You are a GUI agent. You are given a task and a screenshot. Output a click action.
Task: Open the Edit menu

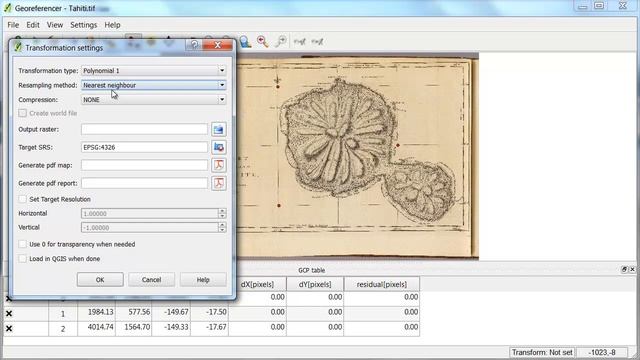click(x=33, y=25)
